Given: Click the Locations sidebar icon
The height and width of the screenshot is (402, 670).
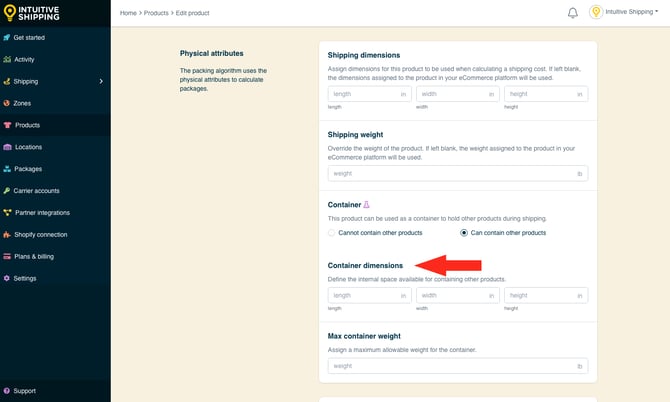Looking at the screenshot, I should click(7, 147).
